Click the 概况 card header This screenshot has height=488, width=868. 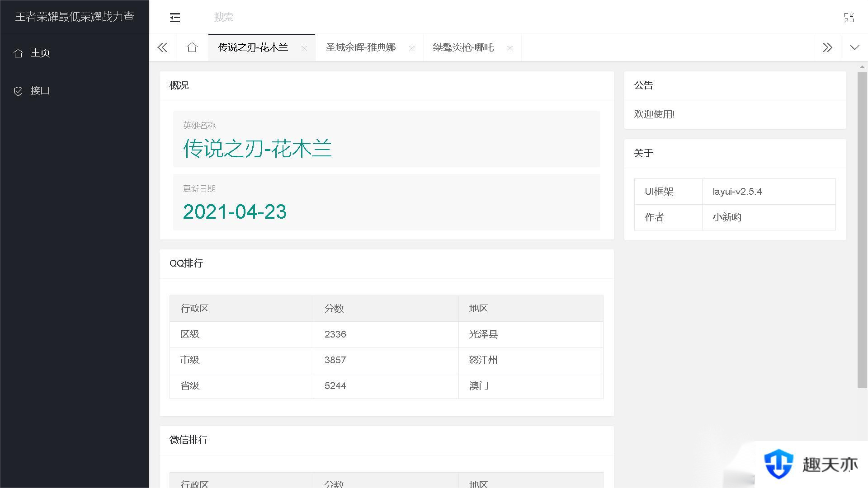pos(387,85)
